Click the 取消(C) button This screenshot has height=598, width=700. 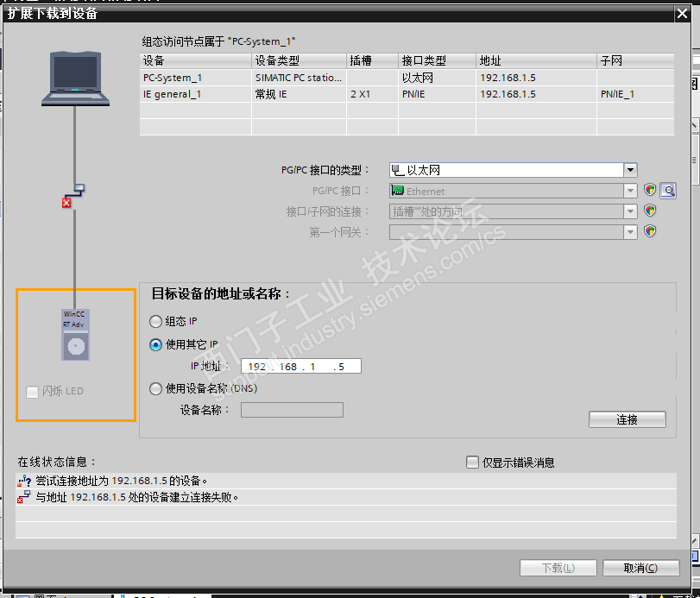(641, 568)
